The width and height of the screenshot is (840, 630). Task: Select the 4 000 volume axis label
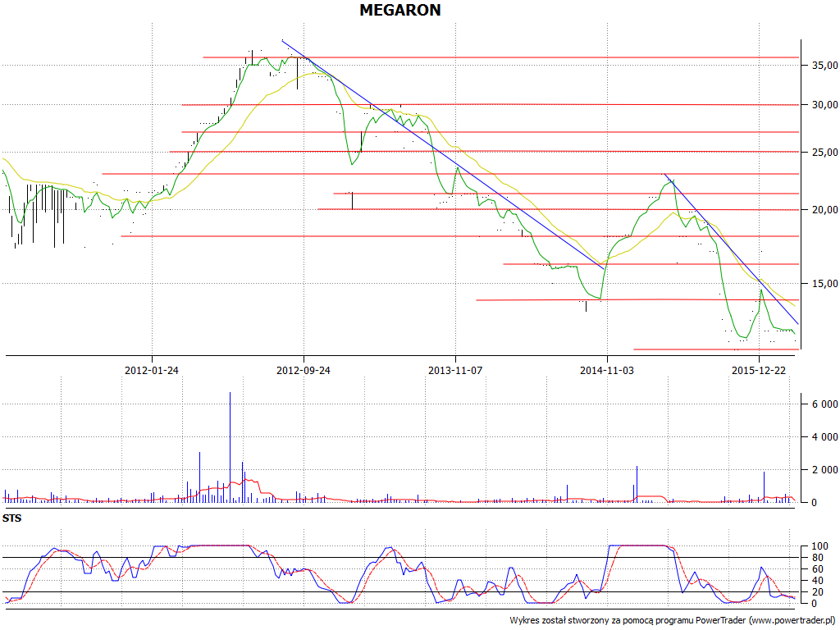coord(825,437)
